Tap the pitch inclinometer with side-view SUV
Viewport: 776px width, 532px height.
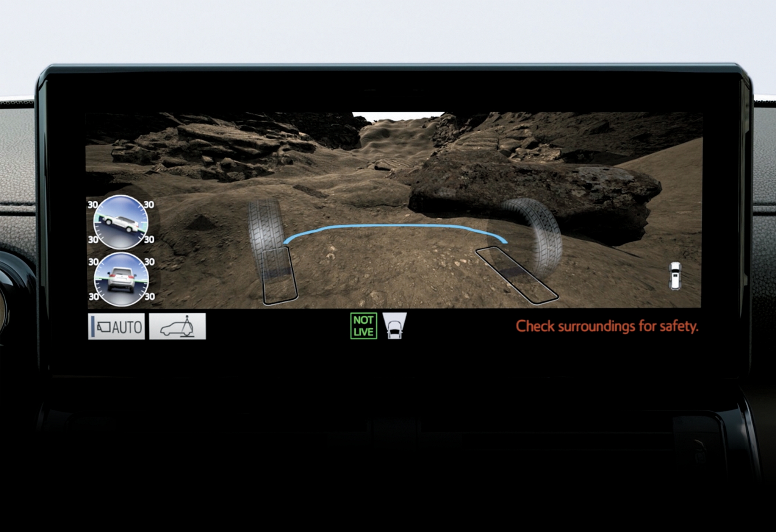point(121,222)
